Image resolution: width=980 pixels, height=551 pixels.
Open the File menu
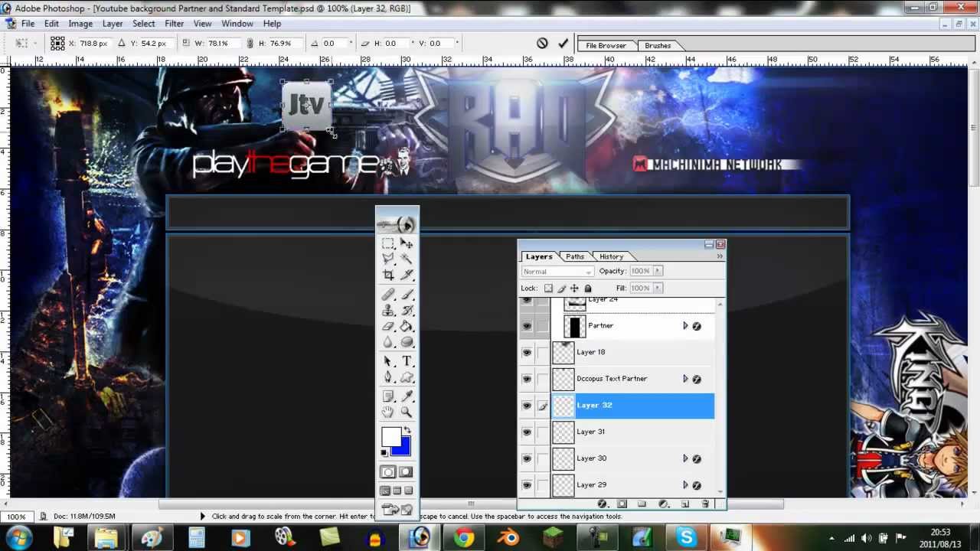click(x=28, y=24)
